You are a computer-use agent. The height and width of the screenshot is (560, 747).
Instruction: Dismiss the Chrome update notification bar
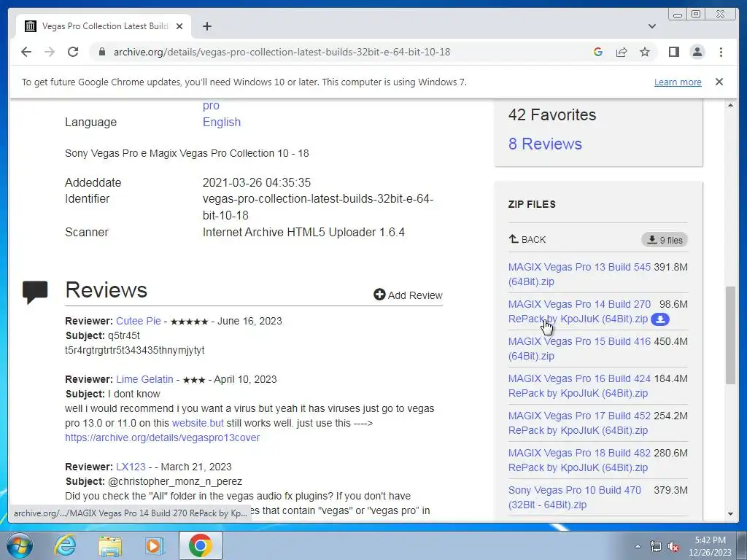pyautogui.click(x=719, y=82)
